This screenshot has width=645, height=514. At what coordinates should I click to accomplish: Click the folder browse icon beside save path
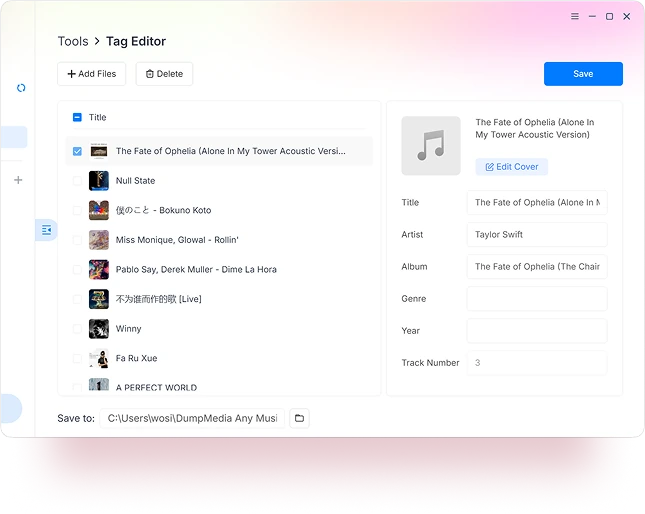(299, 418)
